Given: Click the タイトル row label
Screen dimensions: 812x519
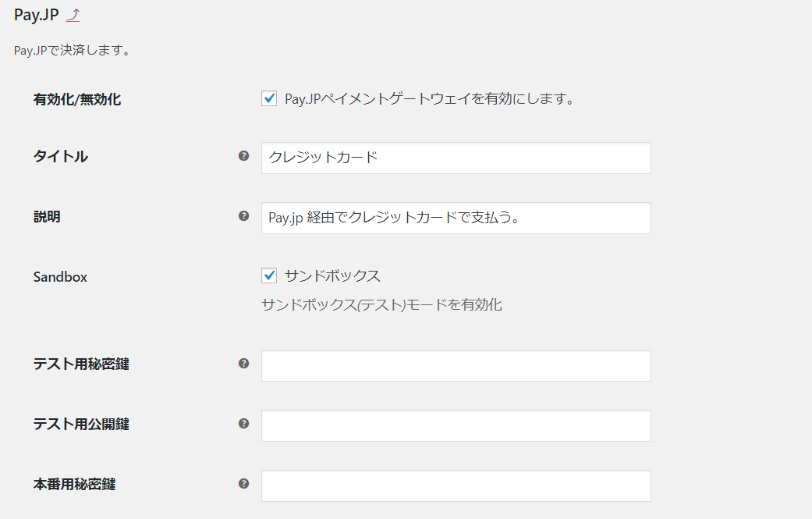Looking at the screenshot, I should pos(61,156).
